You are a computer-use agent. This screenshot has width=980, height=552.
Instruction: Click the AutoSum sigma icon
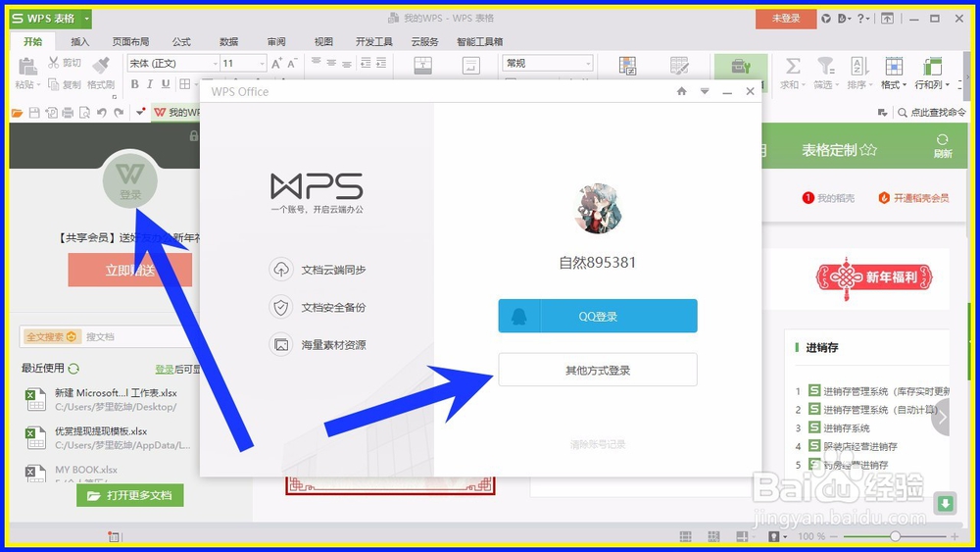pyautogui.click(x=793, y=66)
